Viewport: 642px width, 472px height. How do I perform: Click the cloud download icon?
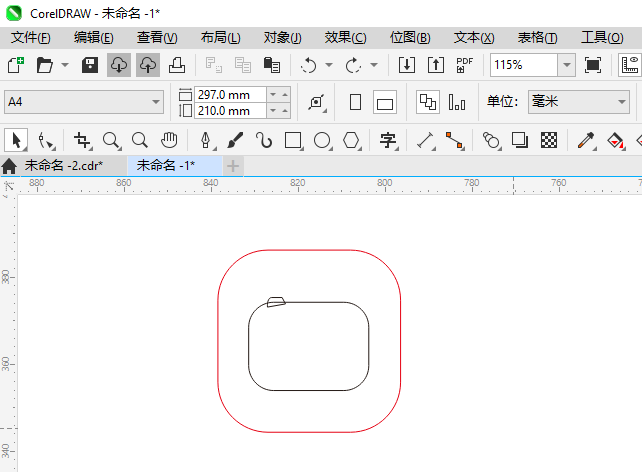119,65
